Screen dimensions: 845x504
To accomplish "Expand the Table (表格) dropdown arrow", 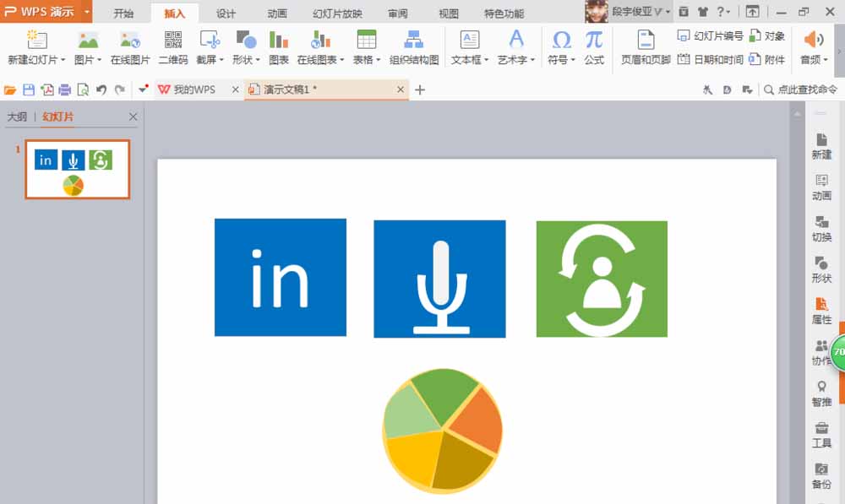I will pyautogui.click(x=379, y=60).
